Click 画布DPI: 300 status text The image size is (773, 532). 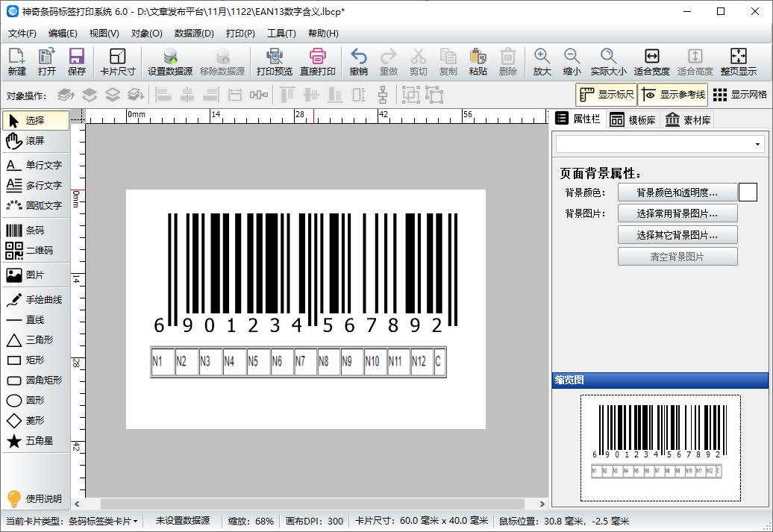[x=314, y=521]
